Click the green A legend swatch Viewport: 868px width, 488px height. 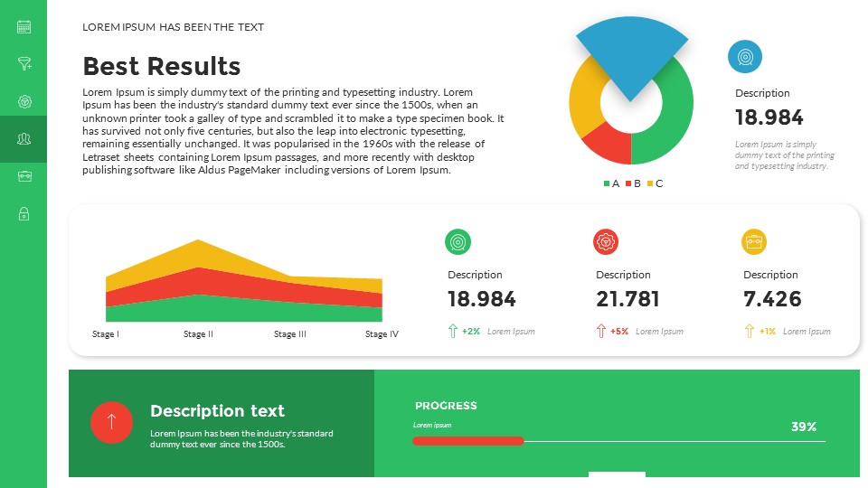click(607, 184)
